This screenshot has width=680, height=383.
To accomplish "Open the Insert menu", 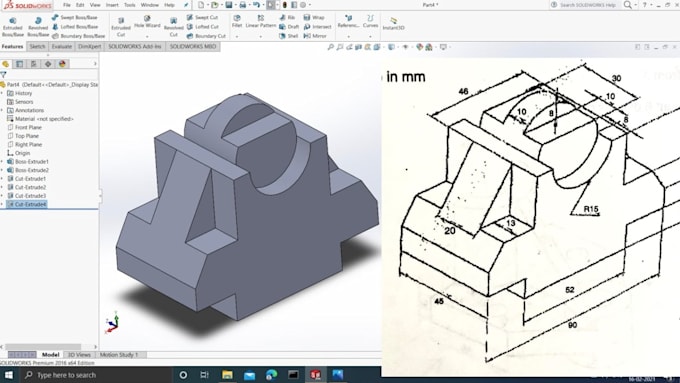I will click(112, 5).
